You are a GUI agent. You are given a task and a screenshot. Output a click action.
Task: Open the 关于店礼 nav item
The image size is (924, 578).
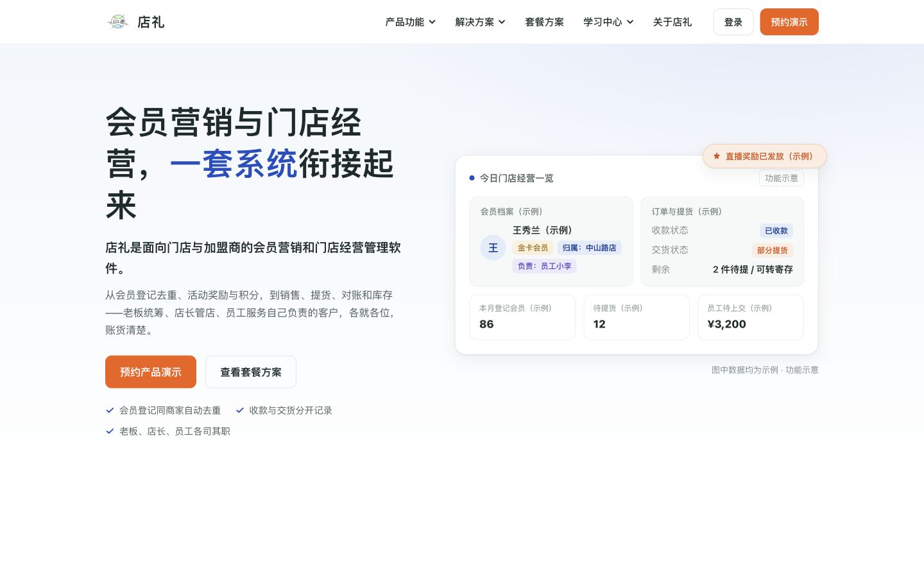(672, 22)
